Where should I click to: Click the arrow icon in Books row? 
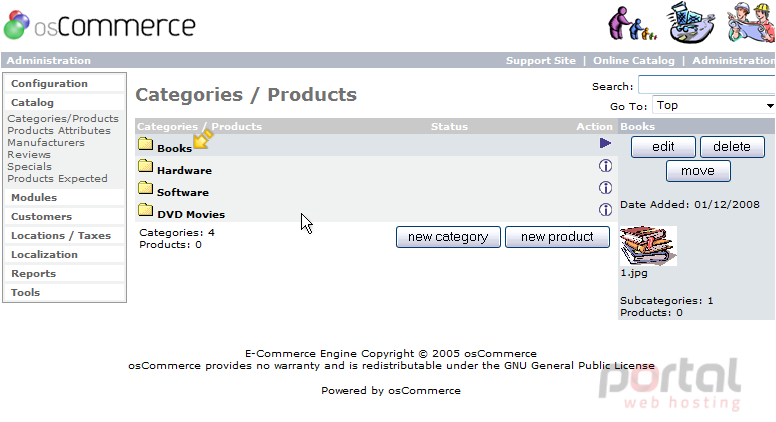pos(605,143)
